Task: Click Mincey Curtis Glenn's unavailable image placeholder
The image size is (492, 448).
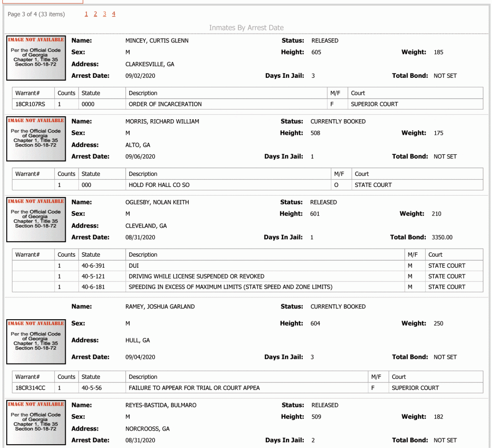Action: pyautogui.click(x=36, y=58)
